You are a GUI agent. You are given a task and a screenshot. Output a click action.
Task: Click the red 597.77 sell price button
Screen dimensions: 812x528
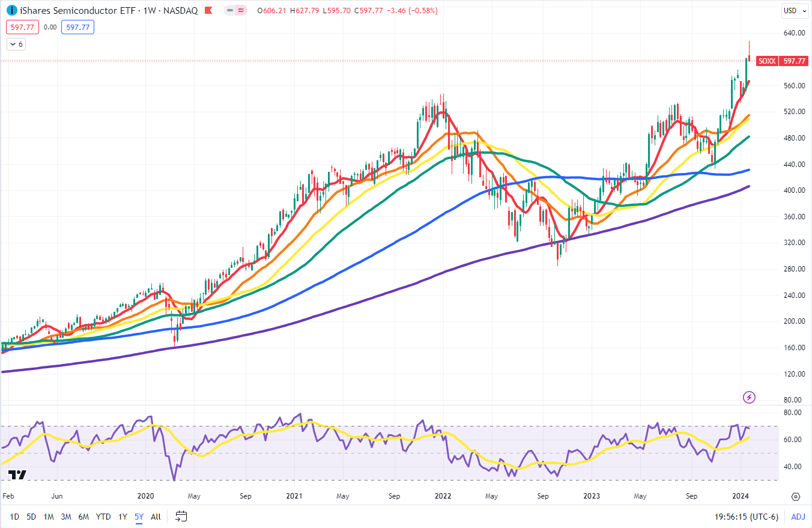[x=23, y=27]
